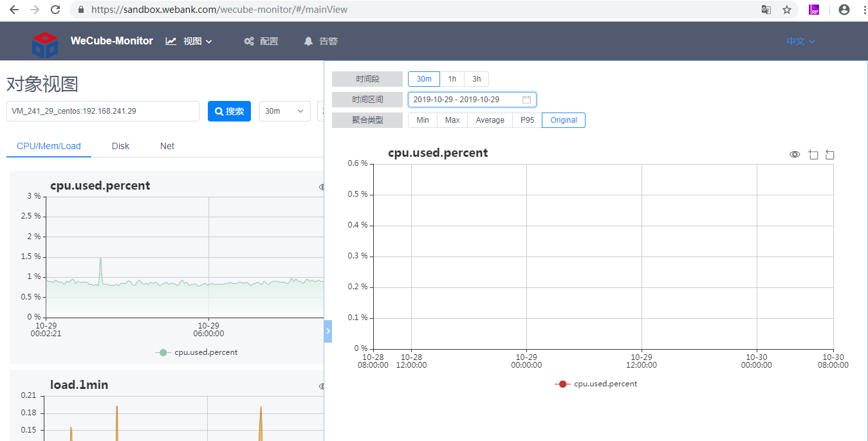The height and width of the screenshot is (441, 868).
Task: Choose P95 aggregation type
Action: click(x=528, y=120)
